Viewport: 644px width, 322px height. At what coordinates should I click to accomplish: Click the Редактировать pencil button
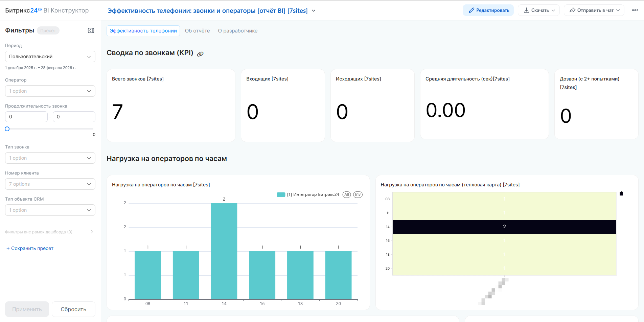coord(488,10)
